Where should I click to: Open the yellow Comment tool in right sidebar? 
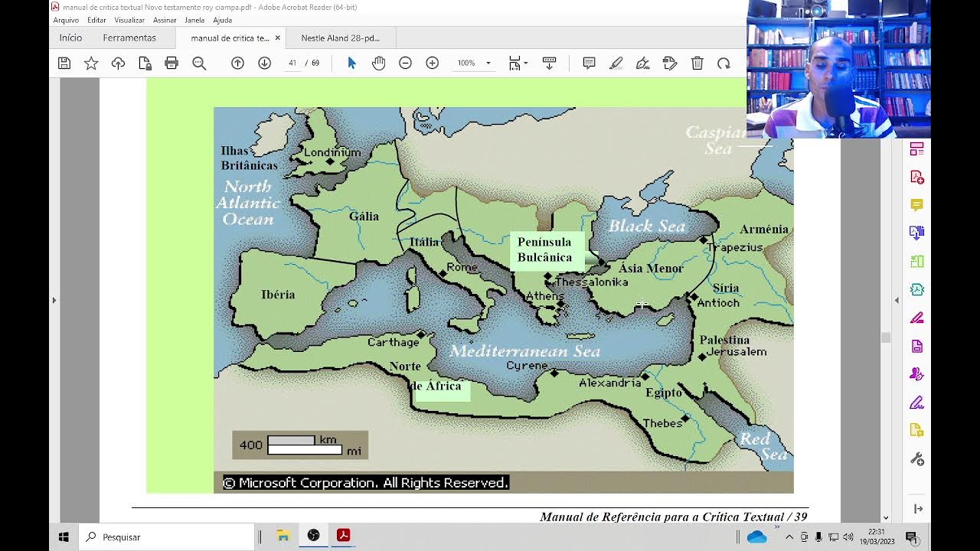coord(916,205)
